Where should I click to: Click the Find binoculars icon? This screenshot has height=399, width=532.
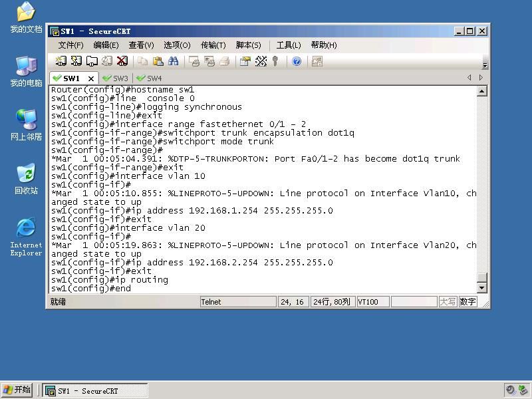pos(173,61)
